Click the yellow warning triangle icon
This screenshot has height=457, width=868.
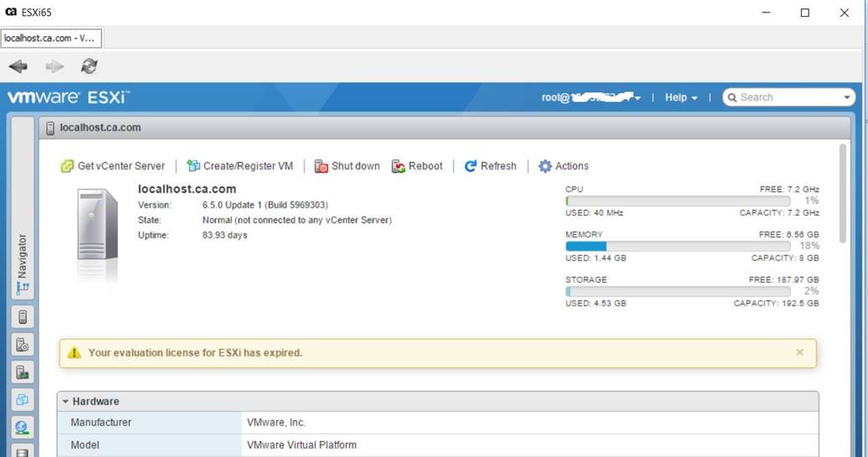[75, 352]
